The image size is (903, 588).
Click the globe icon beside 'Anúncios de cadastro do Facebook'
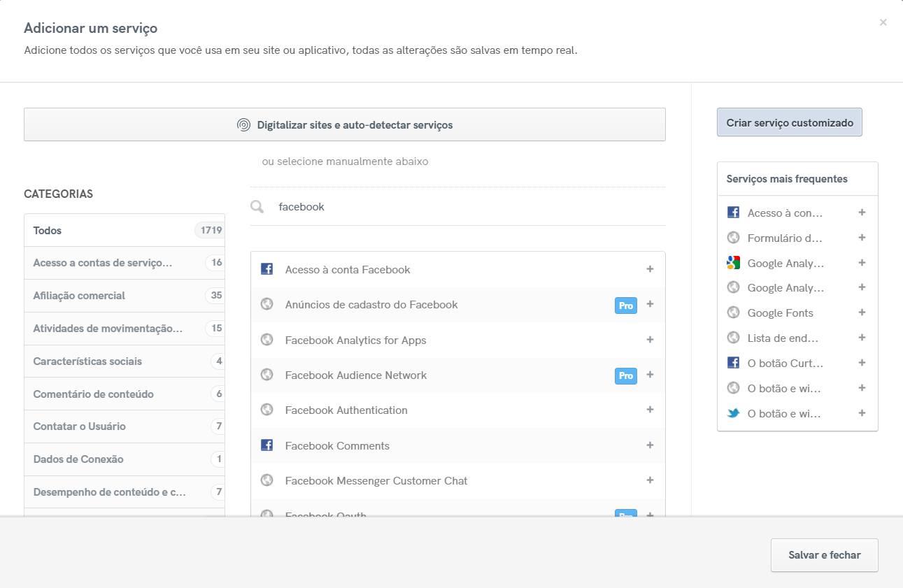pyautogui.click(x=266, y=303)
